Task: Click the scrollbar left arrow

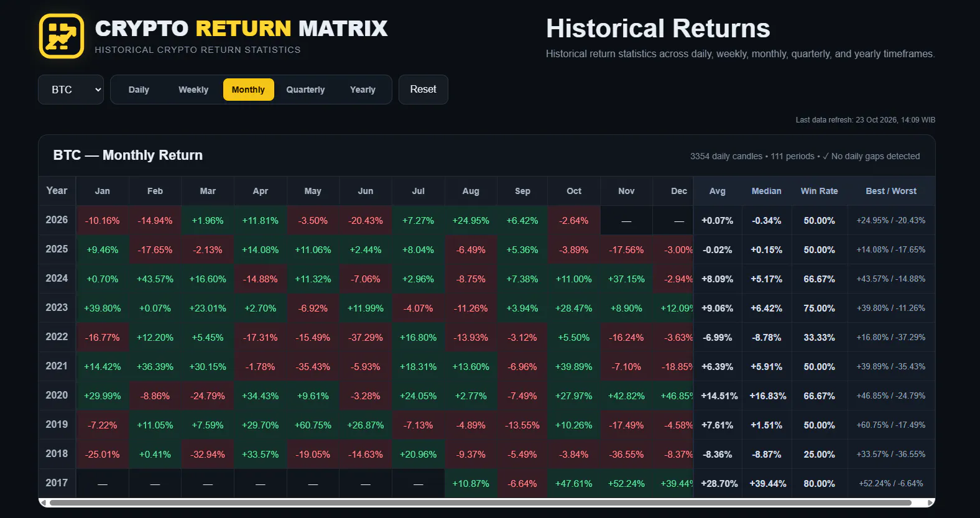Action: pyautogui.click(x=43, y=502)
